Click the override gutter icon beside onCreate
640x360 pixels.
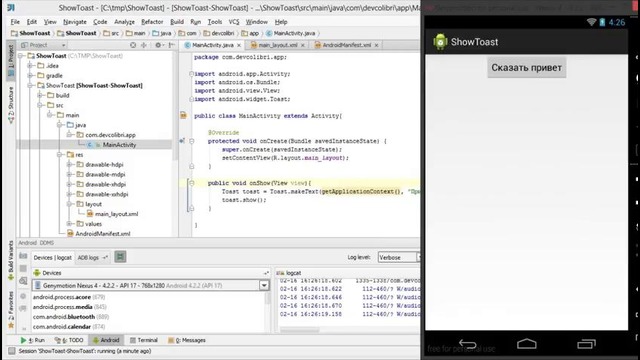click(182, 141)
